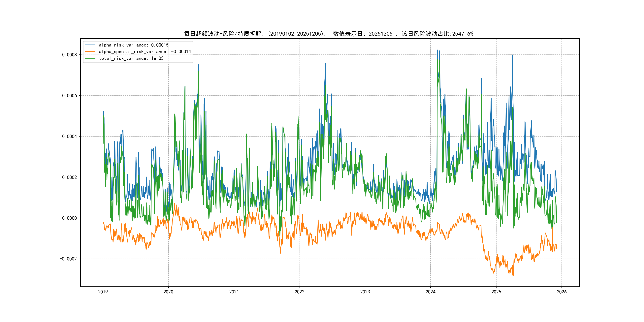Click the 0.0008 y-axis tick label
Viewport: 644px width, 322px height.
[70, 55]
